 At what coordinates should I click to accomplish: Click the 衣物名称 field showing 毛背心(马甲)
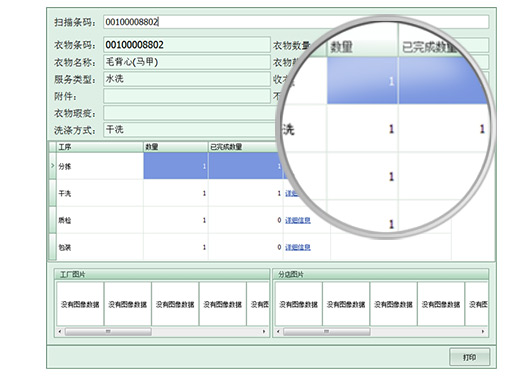tap(187, 62)
